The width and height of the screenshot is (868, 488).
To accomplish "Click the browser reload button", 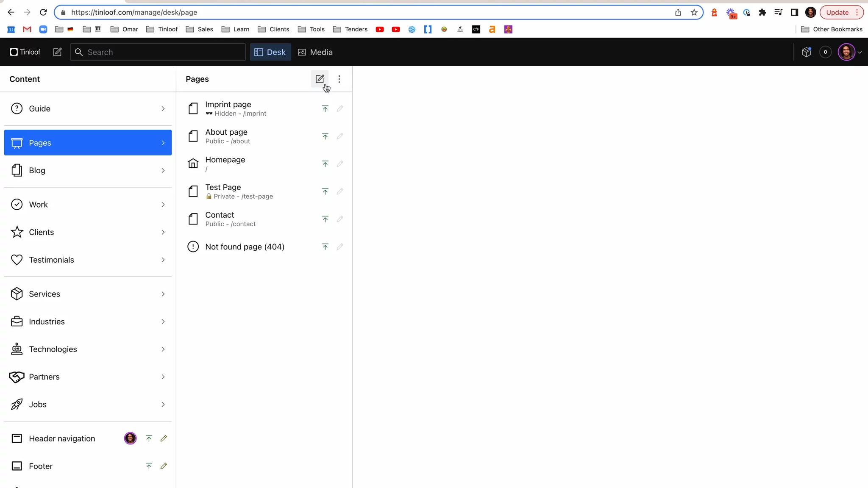I will (43, 12).
